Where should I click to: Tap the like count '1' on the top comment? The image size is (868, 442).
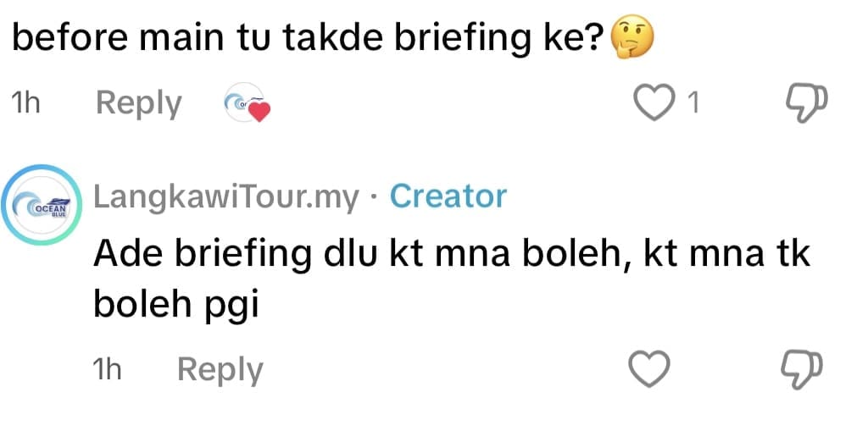click(693, 103)
